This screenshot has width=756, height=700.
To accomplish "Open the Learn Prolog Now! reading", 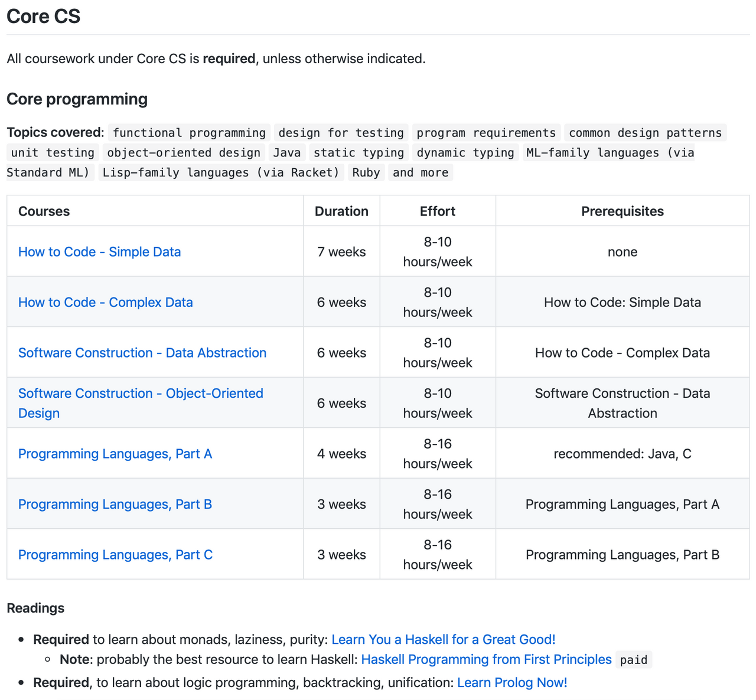I will pyautogui.click(x=512, y=683).
